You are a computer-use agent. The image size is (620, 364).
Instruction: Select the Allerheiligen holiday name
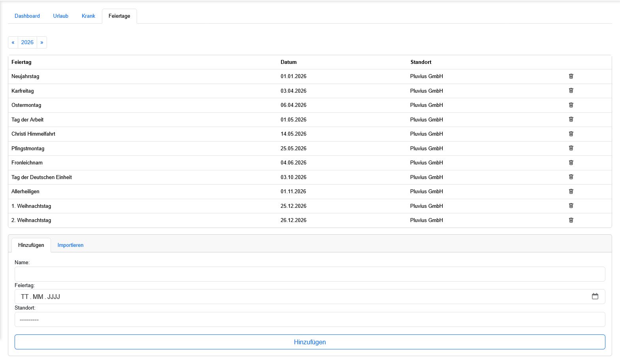click(x=26, y=191)
